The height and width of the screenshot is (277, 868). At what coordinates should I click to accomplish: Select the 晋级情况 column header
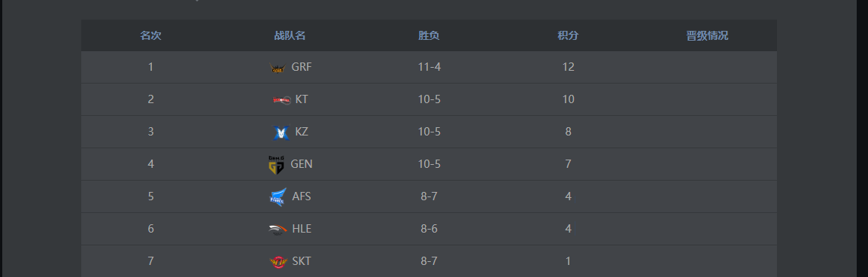[x=707, y=35]
